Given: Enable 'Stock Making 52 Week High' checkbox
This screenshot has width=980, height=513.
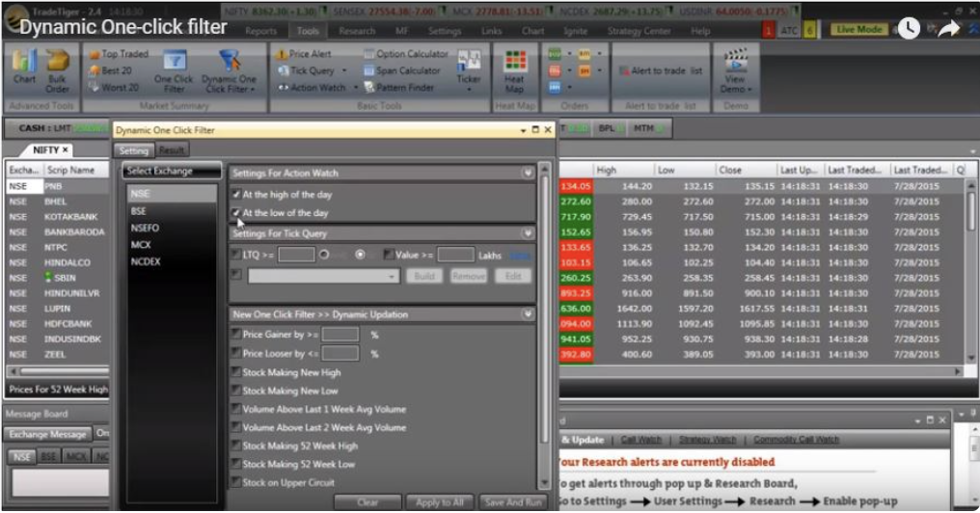Looking at the screenshot, I should tap(236, 445).
